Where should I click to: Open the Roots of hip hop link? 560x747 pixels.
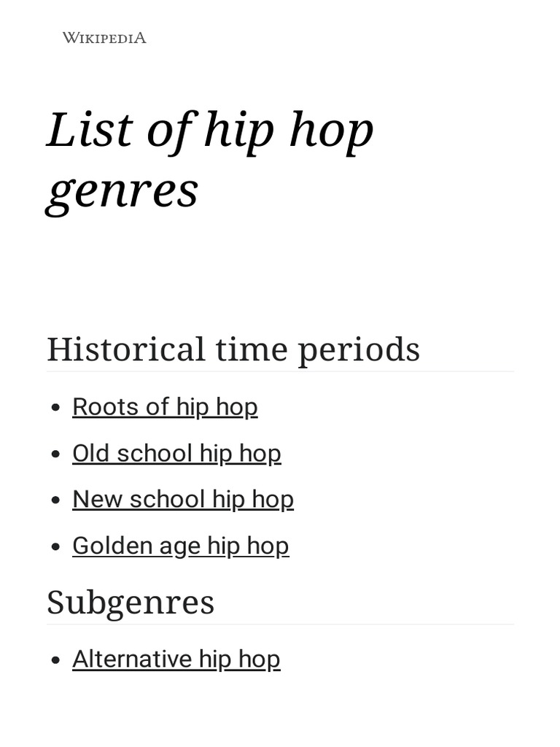click(165, 407)
